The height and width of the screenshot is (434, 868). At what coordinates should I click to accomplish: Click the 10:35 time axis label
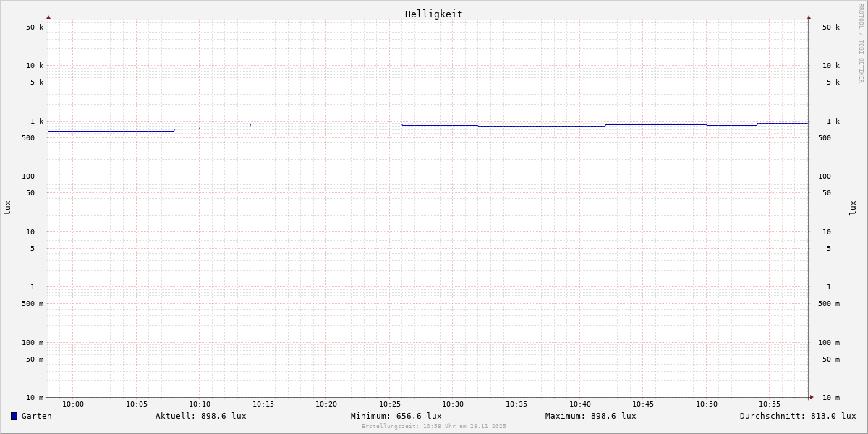click(516, 404)
